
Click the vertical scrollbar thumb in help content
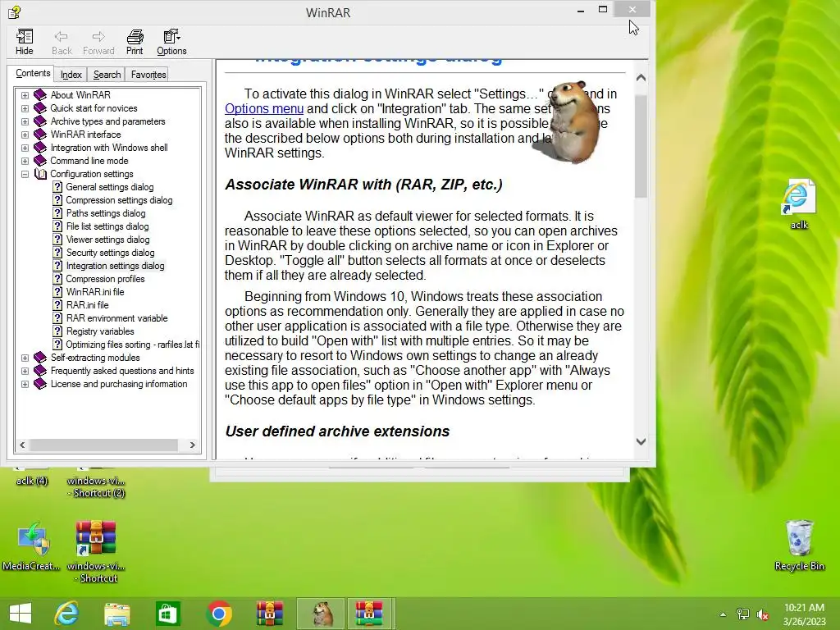click(x=641, y=146)
